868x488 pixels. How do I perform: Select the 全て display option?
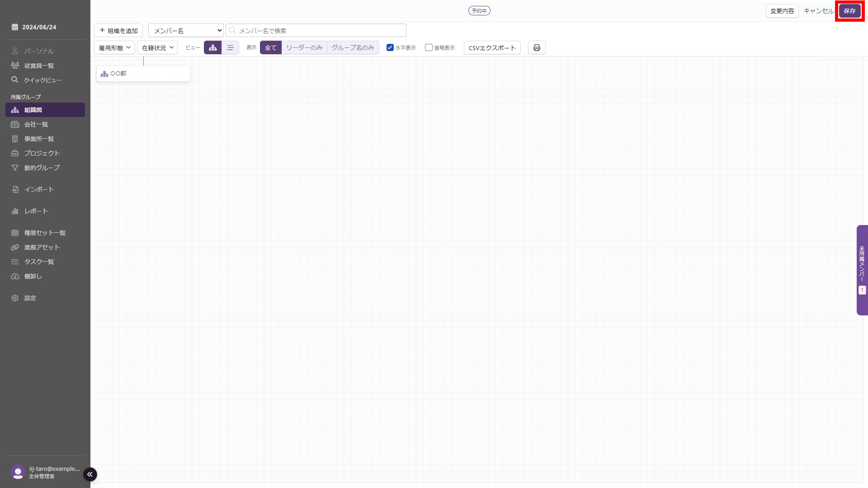271,47
